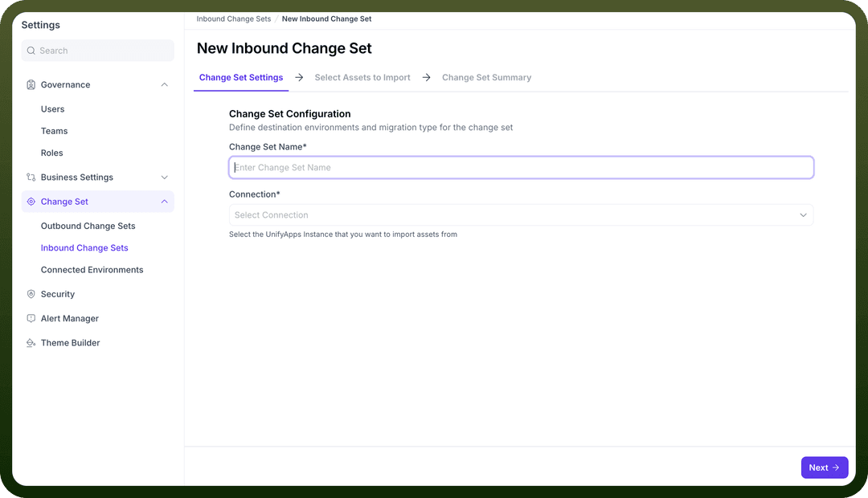The image size is (868, 498).
Task: Click Inbound Change Sets breadcrumb link
Action: point(234,18)
